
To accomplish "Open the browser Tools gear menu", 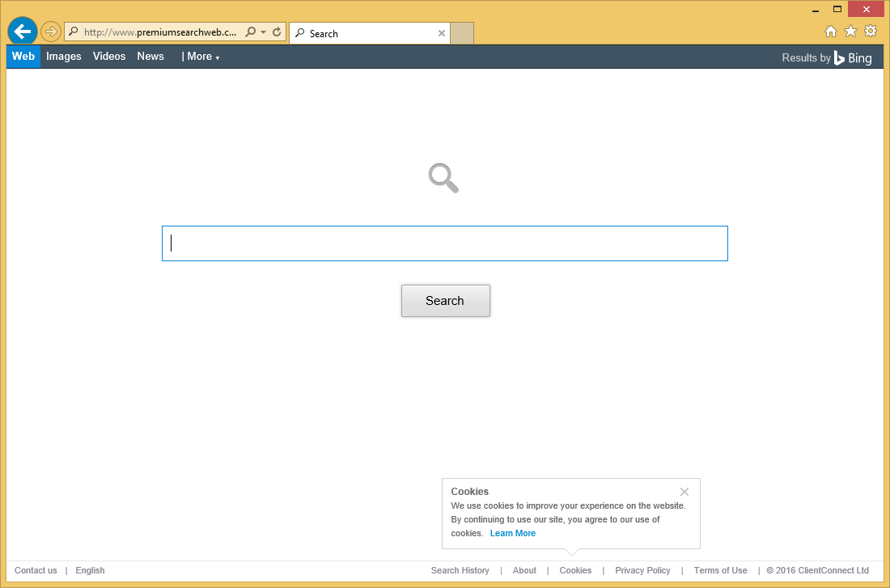I will 870,31.
